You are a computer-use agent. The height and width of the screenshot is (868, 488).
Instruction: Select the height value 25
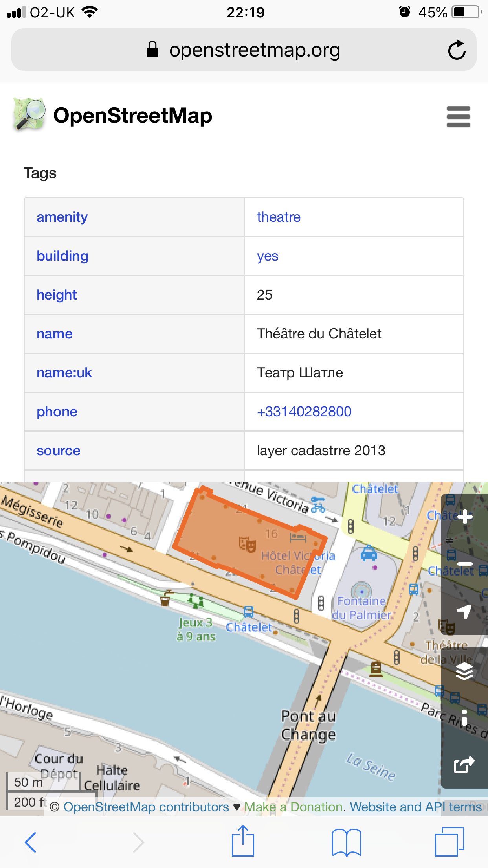coord(264,295)
